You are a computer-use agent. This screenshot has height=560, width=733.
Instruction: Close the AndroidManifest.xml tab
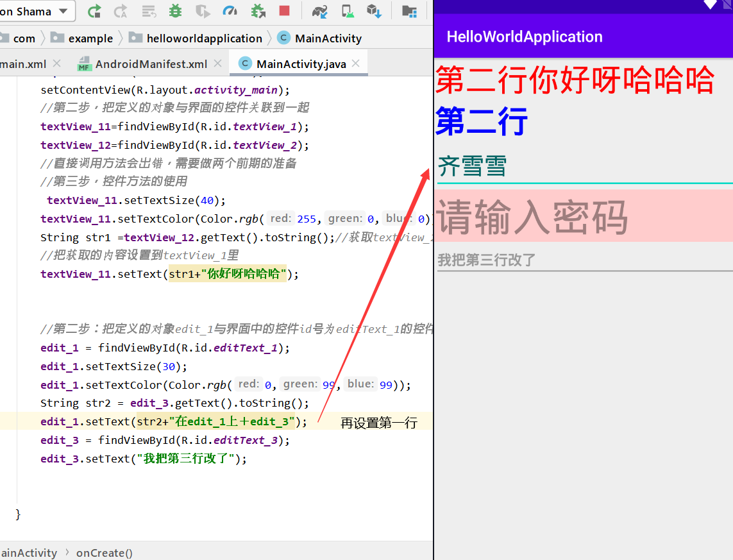click(218, 63)
